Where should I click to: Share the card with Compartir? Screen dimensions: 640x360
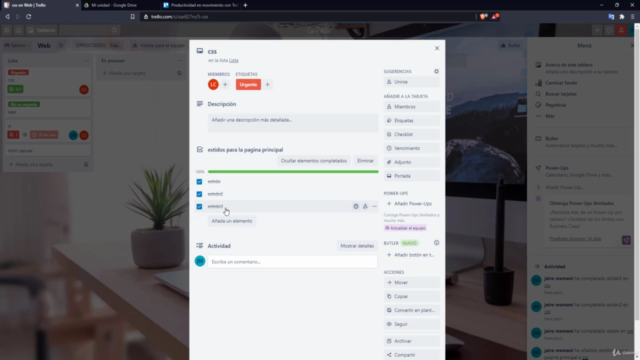[411, 355]
